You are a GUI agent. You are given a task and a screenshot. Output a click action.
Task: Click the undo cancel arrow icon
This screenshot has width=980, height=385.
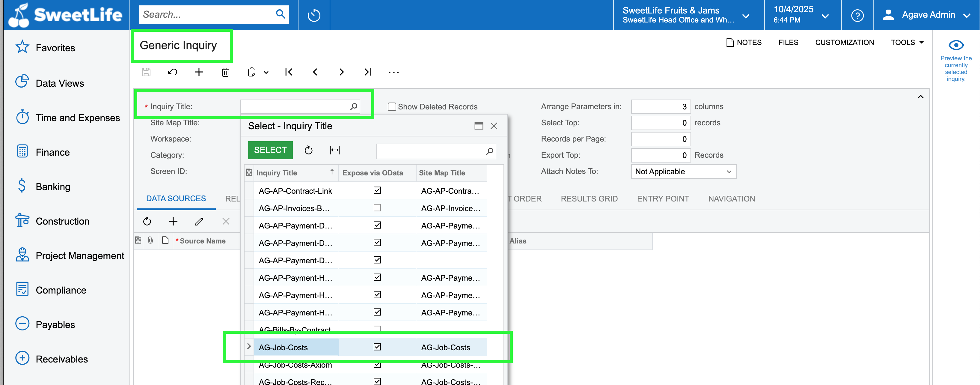172,72
